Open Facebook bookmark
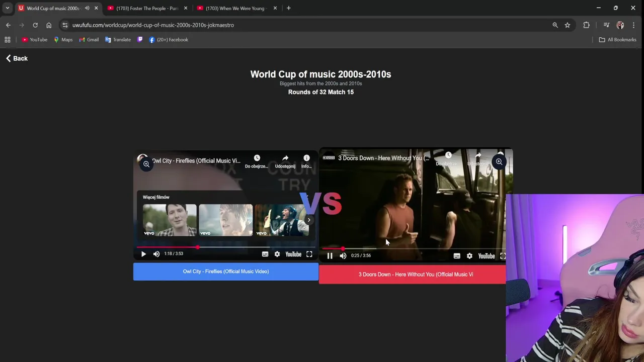Viewport: 644px width, 362px height. click(x=169, y=40)
